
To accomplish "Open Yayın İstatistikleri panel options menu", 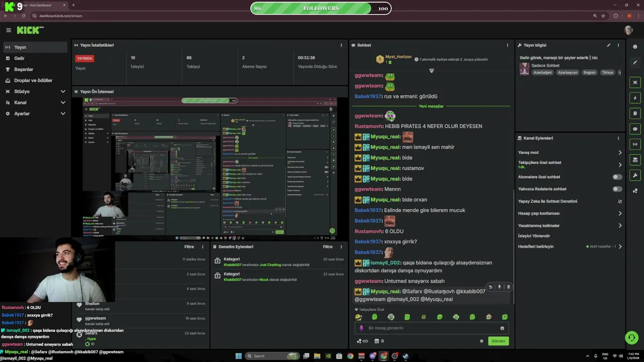I will (x=341, y=45).
